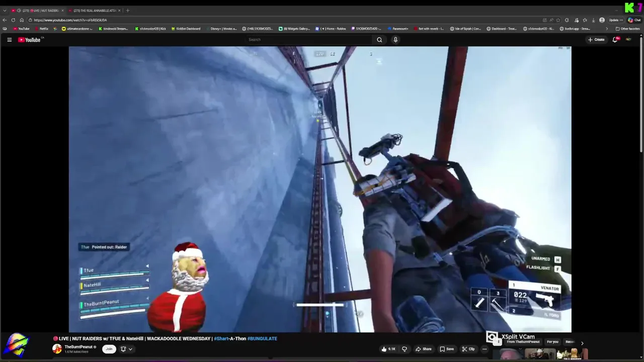
Task: Open the Other favorites folder
Action: tap(627, 29)
